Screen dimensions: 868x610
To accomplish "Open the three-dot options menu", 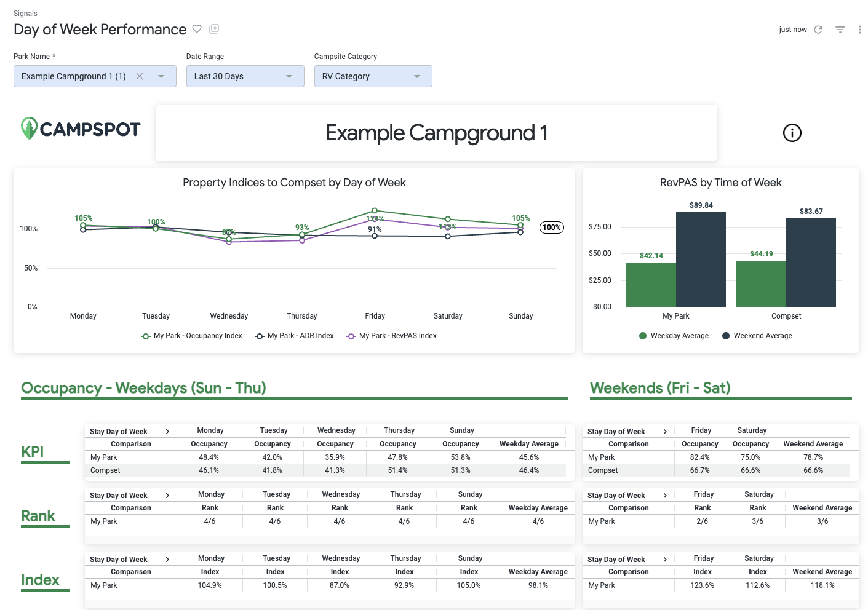I will pos(859,29).
